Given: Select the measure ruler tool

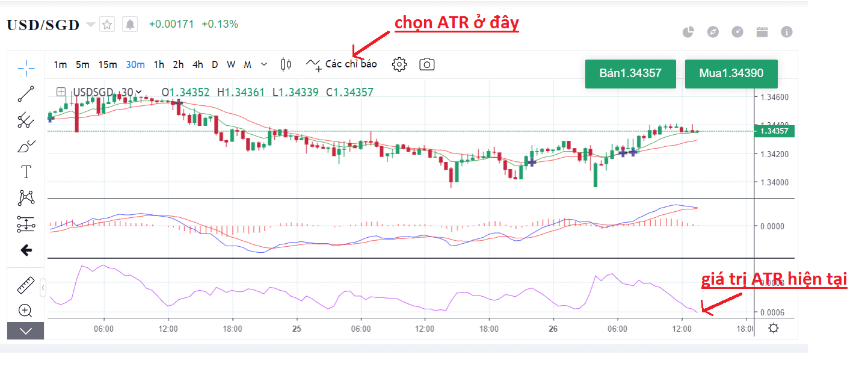Looking at the screenshot, I should coord(25,285).
